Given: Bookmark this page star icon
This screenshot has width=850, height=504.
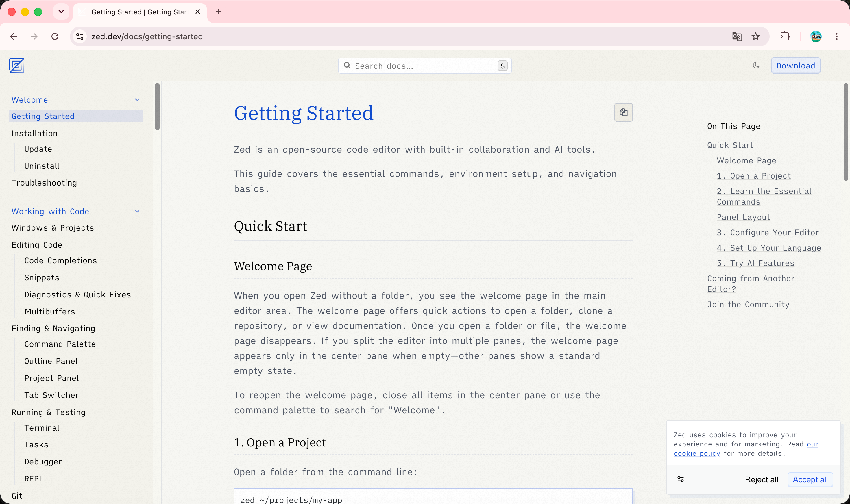Looking at the screenshot, I should coord(755,36).
